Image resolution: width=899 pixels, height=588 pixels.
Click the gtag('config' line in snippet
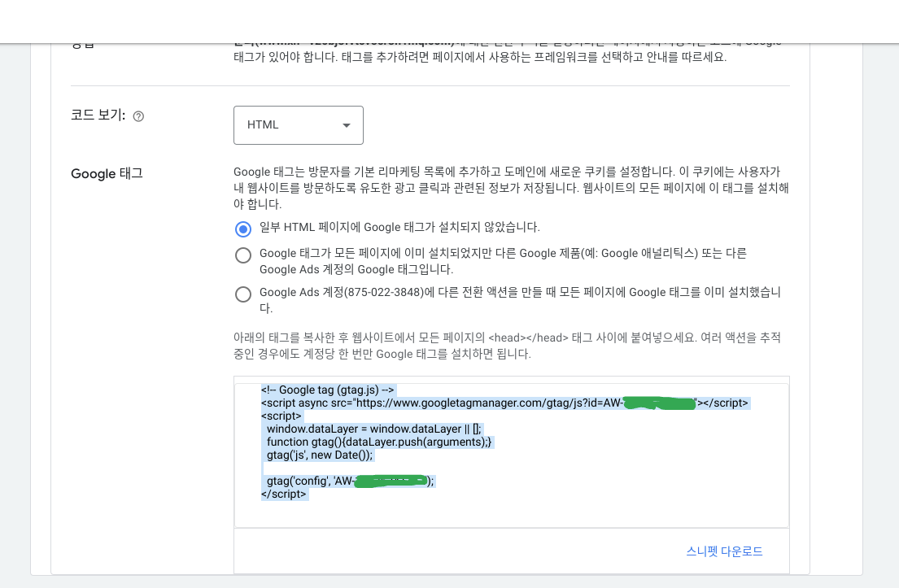350,481
